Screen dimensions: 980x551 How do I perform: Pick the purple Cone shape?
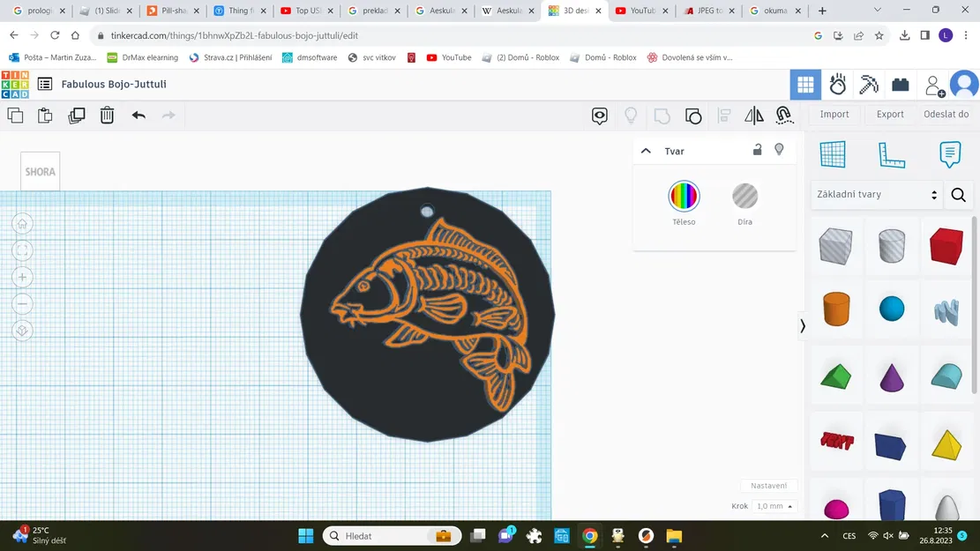[891, 377]
